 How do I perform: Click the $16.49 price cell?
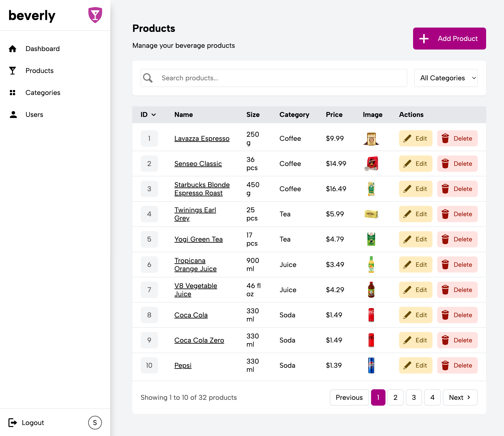[x=336, y=189]
